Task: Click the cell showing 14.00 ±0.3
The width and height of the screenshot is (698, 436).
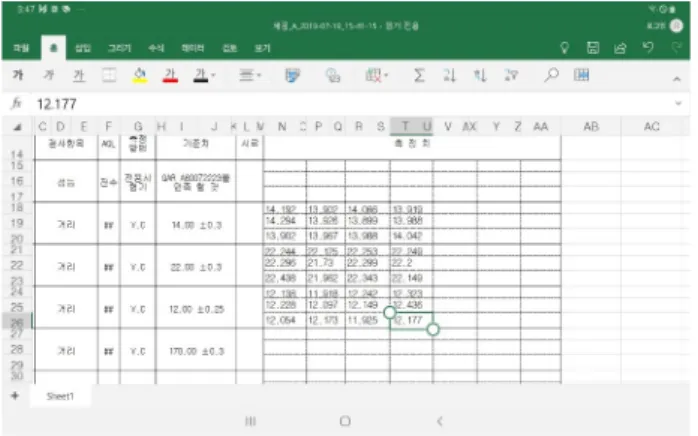Action: click(x=196, y=225)
